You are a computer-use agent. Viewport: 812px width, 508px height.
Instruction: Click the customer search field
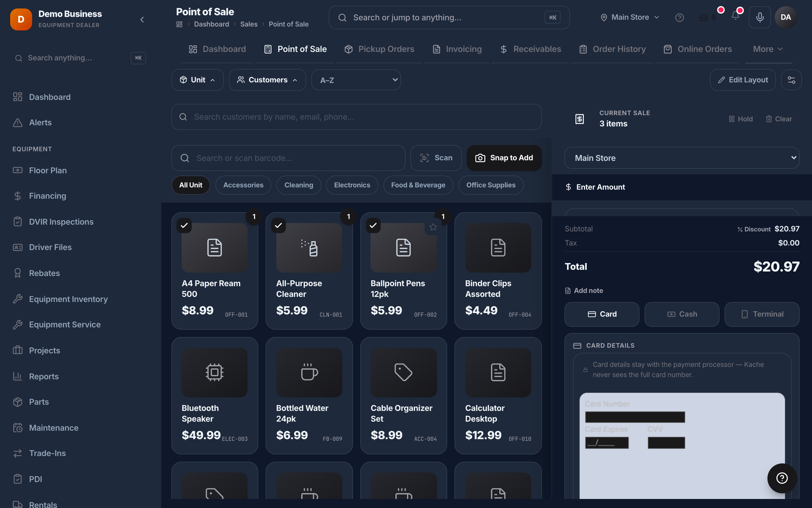(x=356, y=117)
